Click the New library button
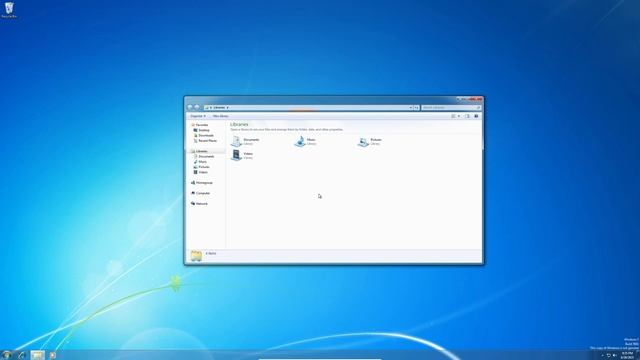Image resolution: width=640 pixels, height=360 pixels. tap(220, 116)
